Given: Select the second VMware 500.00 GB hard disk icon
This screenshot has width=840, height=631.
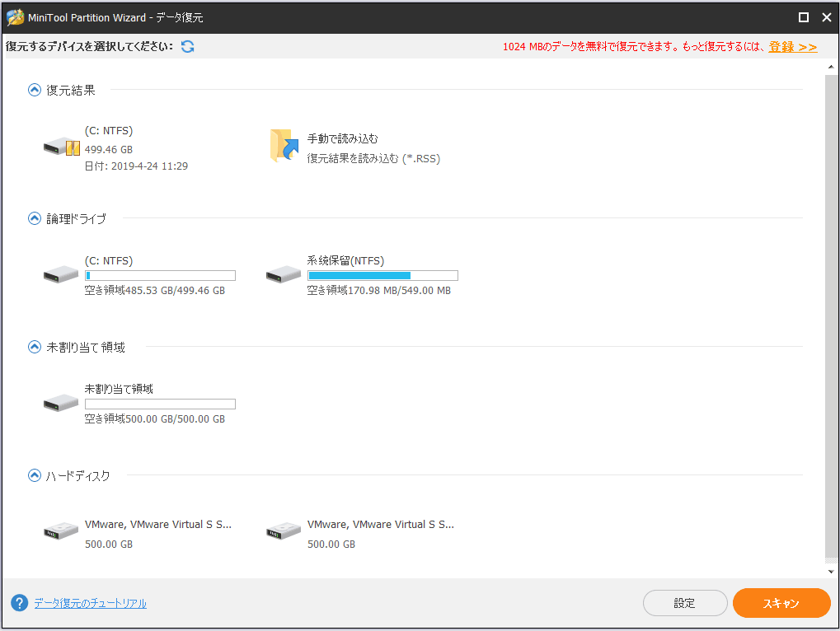Looking at the screenshot, I should click(x=284, y=531).
